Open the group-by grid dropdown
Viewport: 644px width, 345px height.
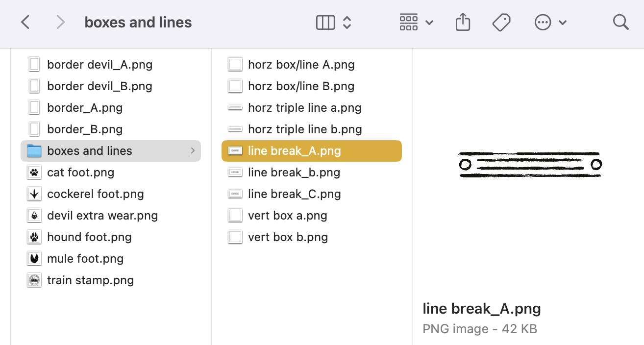[416, 23]
